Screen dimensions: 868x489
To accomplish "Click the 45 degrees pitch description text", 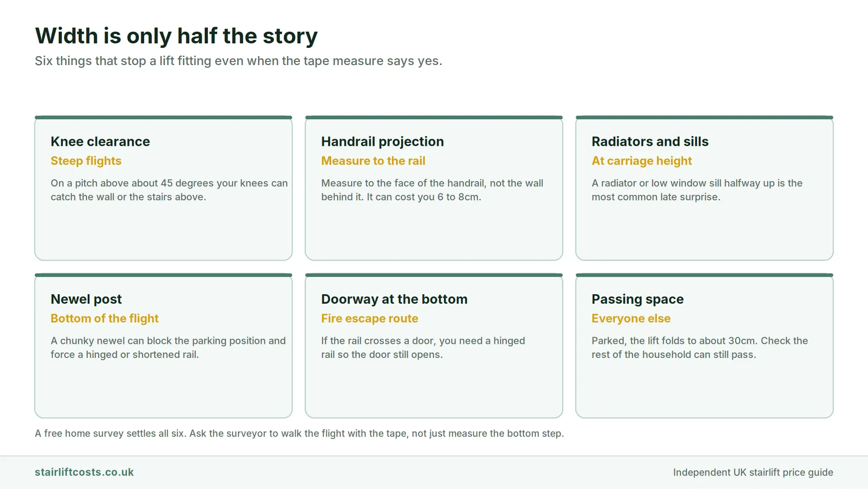I will (169, 190).
